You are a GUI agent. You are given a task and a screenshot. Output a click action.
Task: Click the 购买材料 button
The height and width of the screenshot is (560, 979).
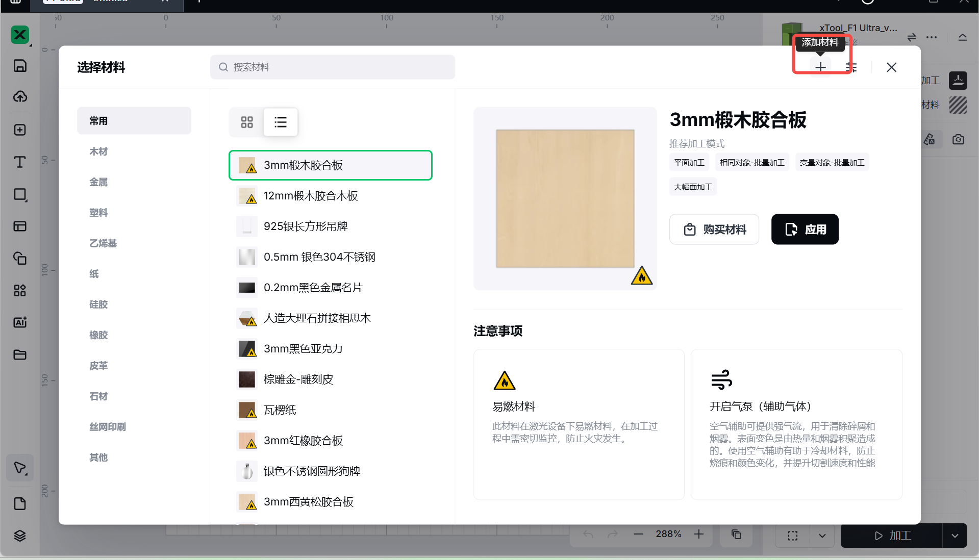pos(714,230)
